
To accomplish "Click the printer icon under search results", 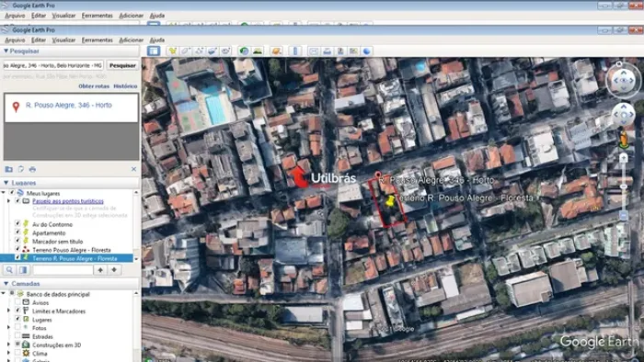I will tap(32, 169).
